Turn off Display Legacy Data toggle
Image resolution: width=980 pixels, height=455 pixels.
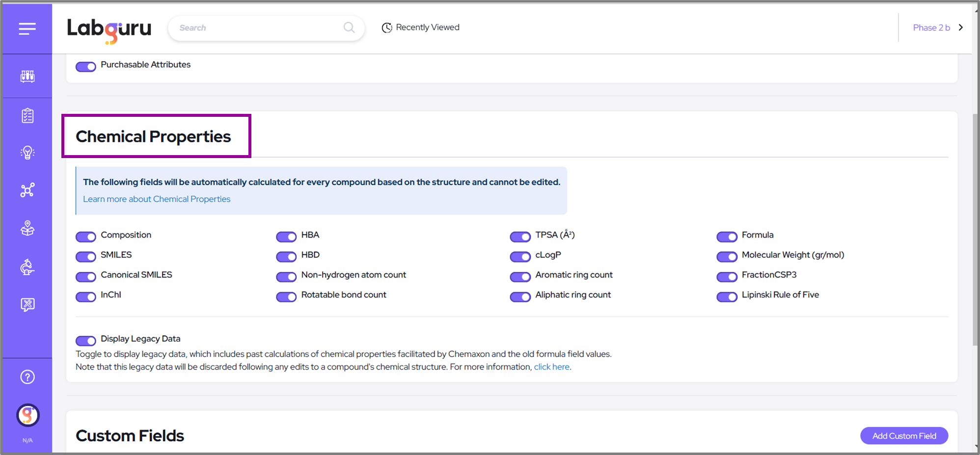click(x=86, y=341)
